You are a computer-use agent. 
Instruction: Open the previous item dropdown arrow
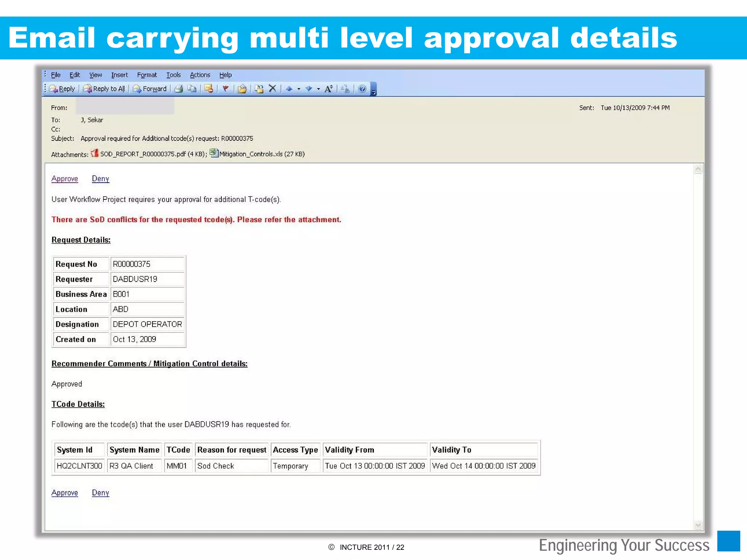(299, 89)
